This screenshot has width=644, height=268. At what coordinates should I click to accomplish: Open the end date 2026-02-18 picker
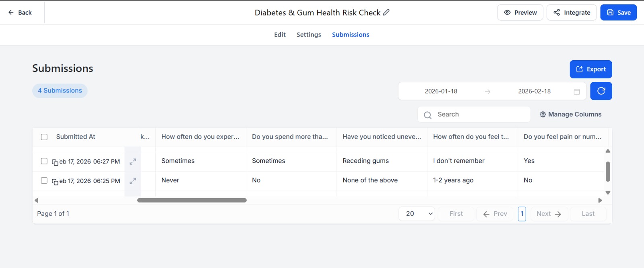click(534, 91)
